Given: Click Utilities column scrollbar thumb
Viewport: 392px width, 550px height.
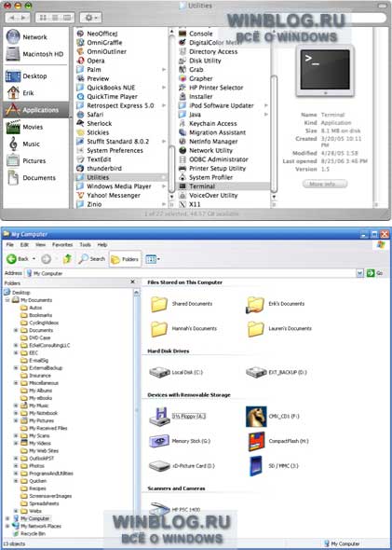Looking at the screenshot, I should (x=274, y=133).
